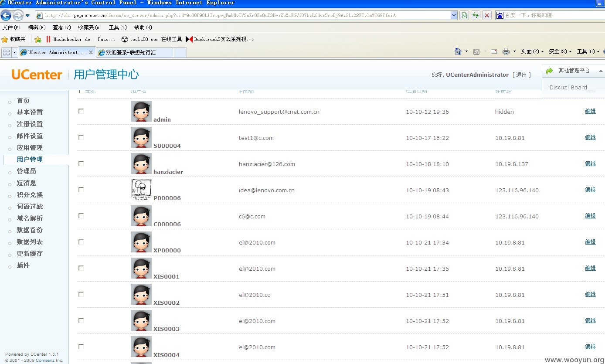Click the red Stop loading icon
This screenshot has height=364, width=605.
[487, 15]
